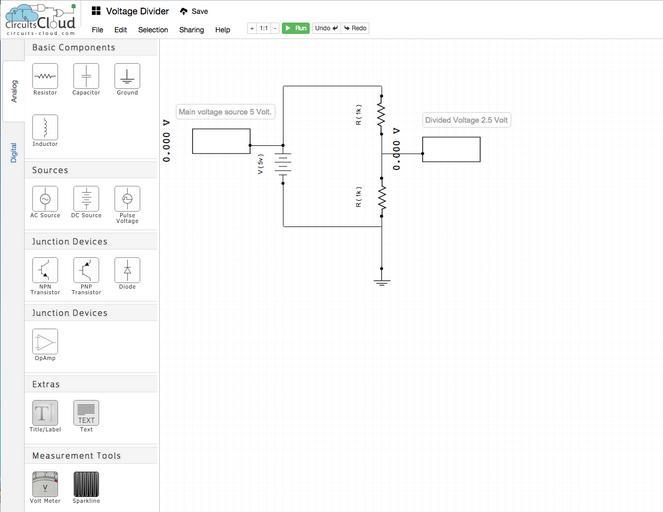
Task: Select the NPN Transistor icon
Action: coord(45,270)
